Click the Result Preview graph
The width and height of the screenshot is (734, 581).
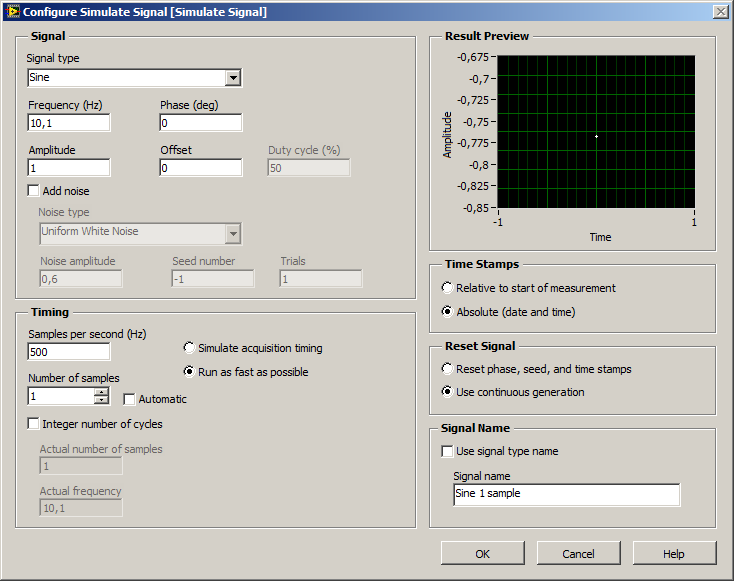click(596, 132)
